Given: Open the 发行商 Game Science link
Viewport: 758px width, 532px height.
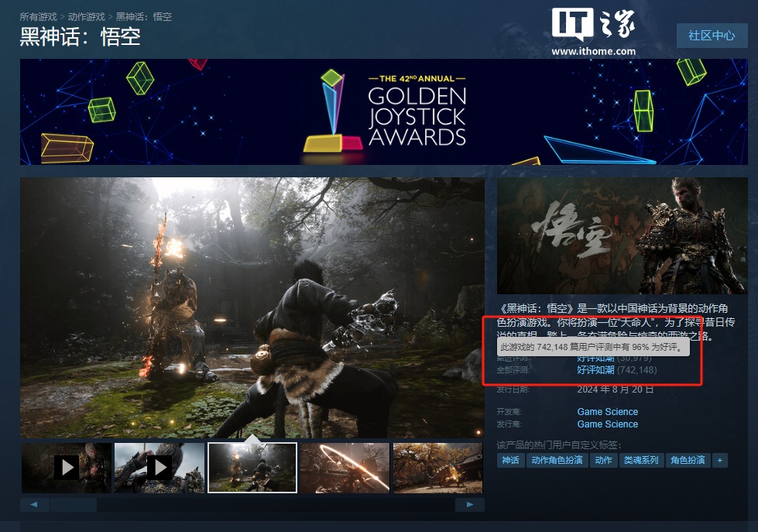Looking at the screenshot, I should click(608, 424).
